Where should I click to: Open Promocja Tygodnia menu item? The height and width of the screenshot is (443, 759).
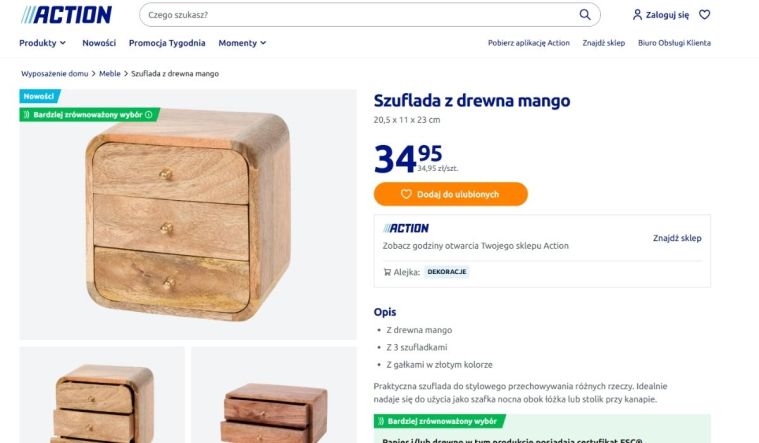167,43
